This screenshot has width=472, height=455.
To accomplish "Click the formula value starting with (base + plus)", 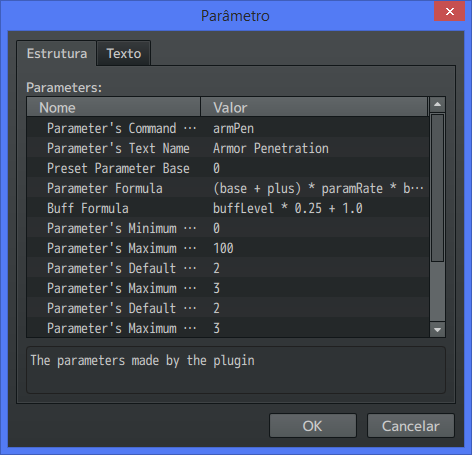I will pyautogui.click(x=318, y=188).
